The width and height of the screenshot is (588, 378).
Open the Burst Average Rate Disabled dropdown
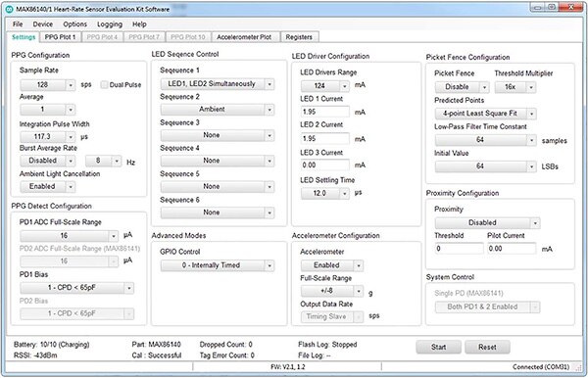click(x=48, y=161)
